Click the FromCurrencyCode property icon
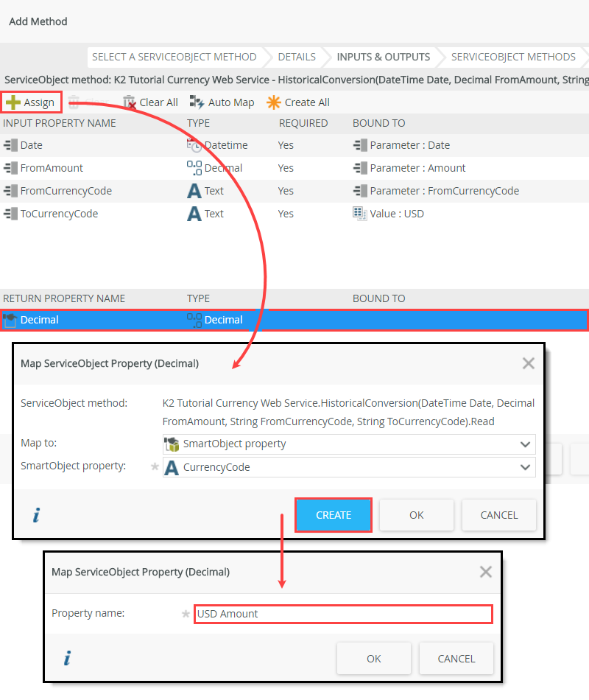589x700 pixels. (x=11, y=191)
